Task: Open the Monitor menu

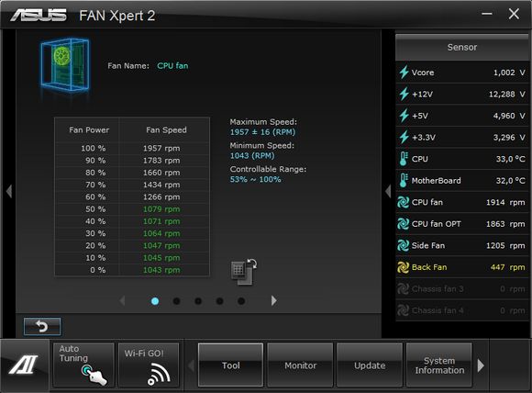Action: 300,365
